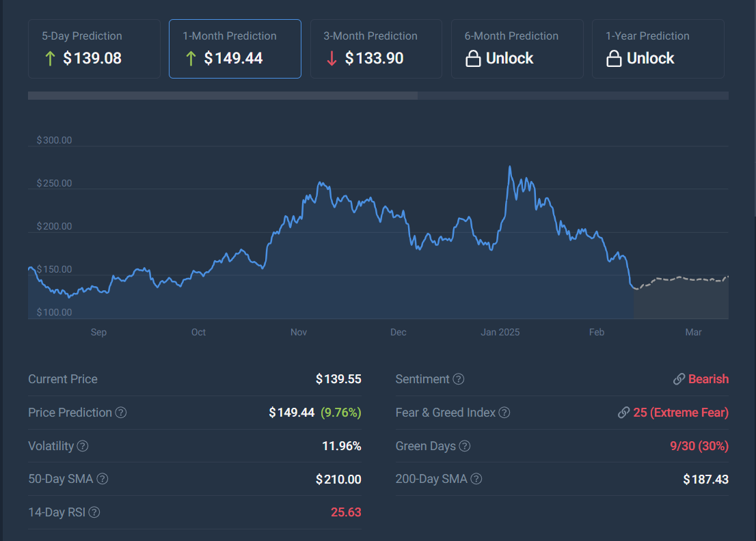Click the link icon beside 25 (Extreme Fear)
The height and width of the screenshot is (541, 756).
(624, 413)
